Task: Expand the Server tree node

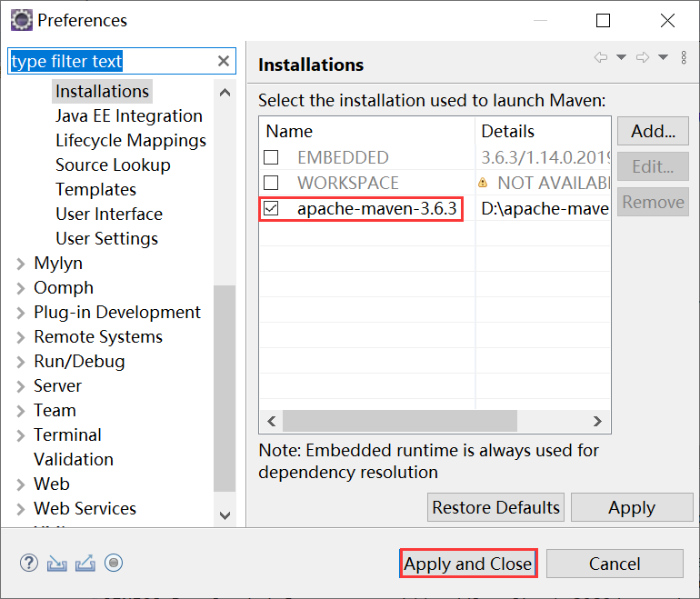Action: [x=20, y=386]
